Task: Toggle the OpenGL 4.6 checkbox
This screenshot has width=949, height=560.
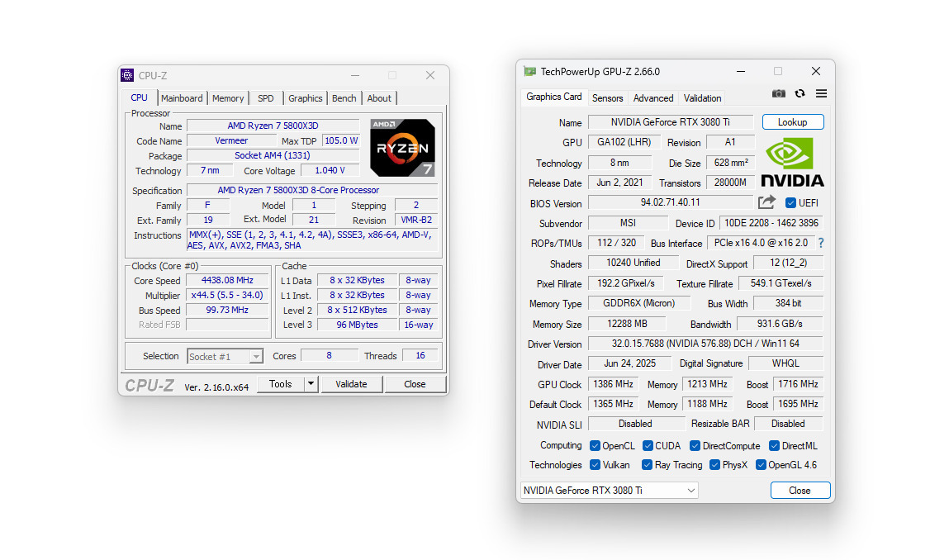Action: 761,465
